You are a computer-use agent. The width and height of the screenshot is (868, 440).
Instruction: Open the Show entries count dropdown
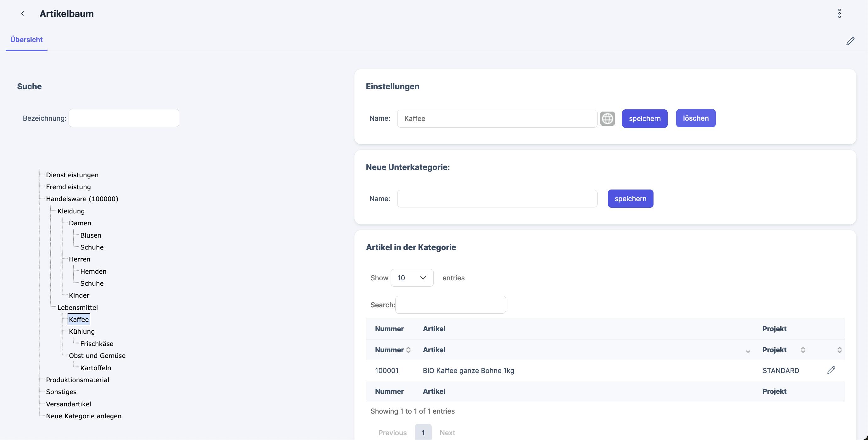(412, 278)
